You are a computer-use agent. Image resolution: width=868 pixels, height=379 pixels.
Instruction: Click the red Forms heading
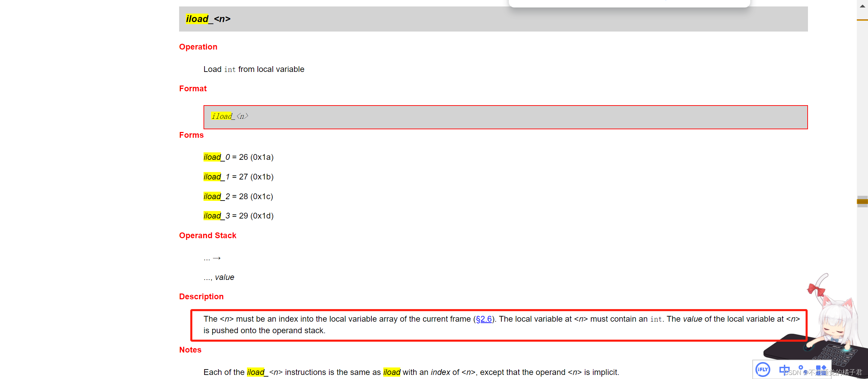click(191, 135)
